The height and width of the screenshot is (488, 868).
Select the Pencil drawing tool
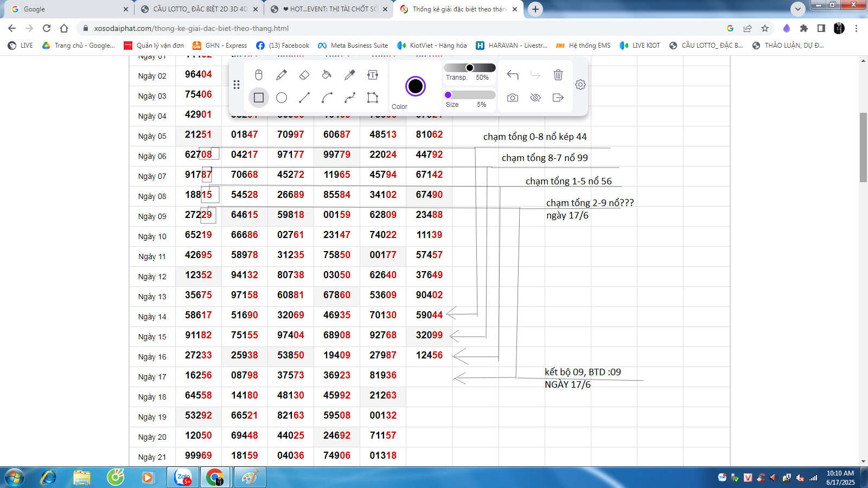pos(282,75)
